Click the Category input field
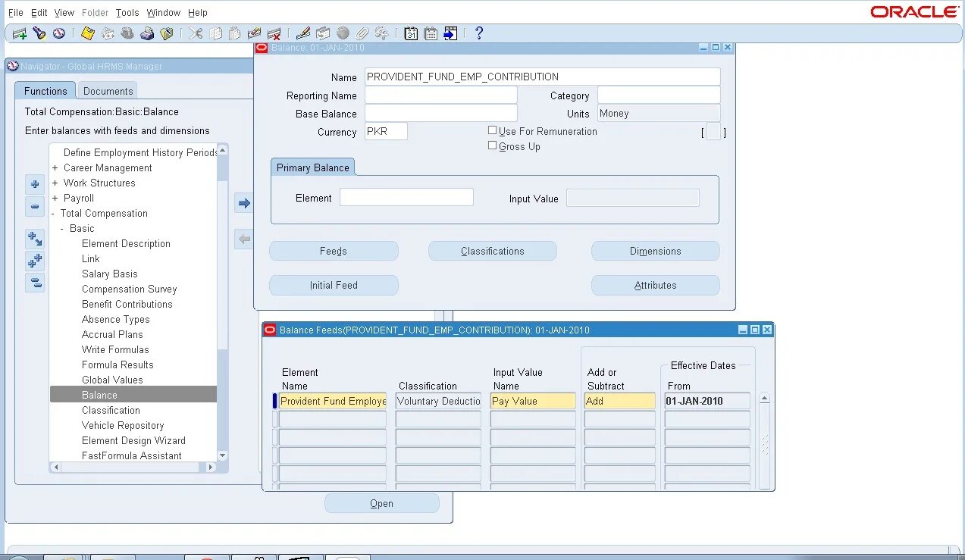This screenshot has height=560, width=965. [x=659, y=95]
